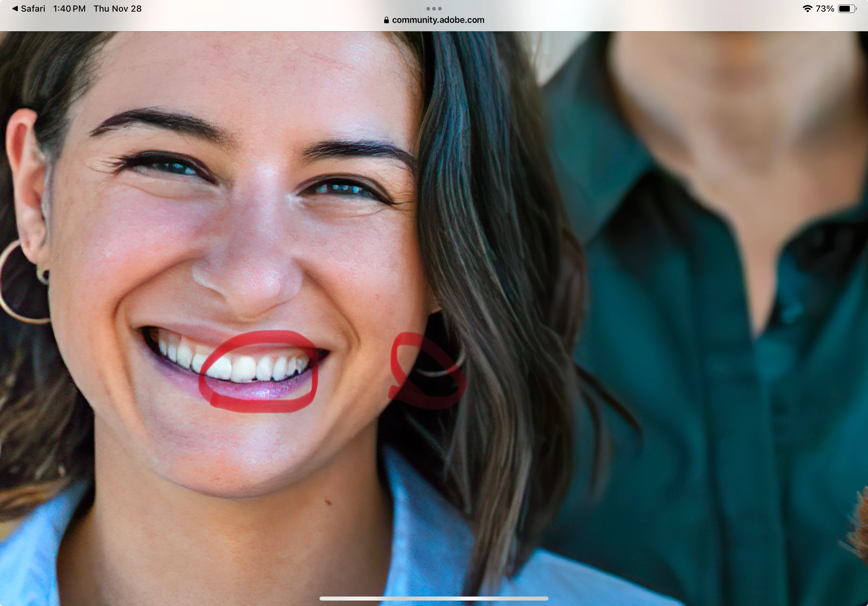Tap the Thu Nov 28 date
Screen dimensions: 868x606
click(117, 9)
